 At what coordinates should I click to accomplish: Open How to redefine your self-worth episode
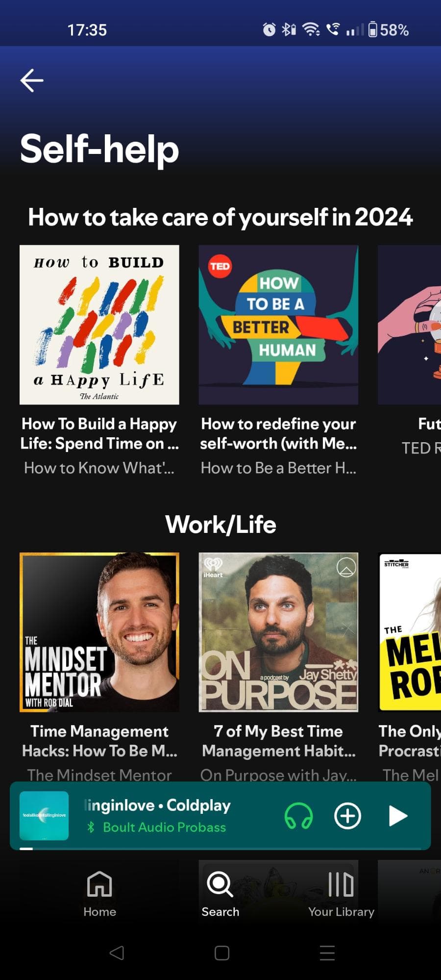click(278, 434)
